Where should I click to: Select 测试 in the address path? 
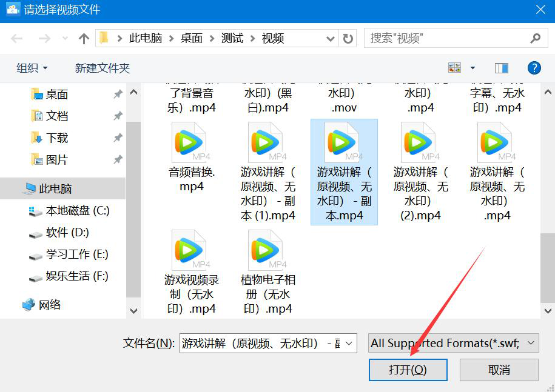coord(232,38)
